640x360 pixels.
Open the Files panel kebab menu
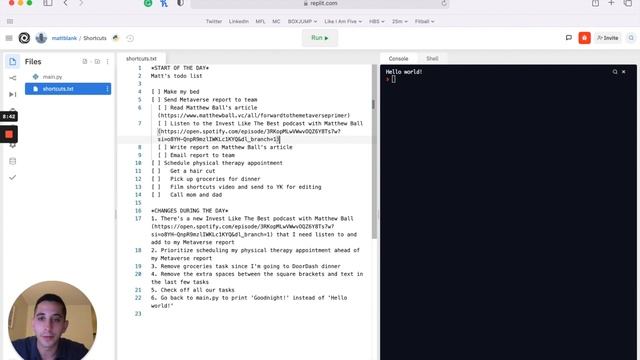(x=107, y=62)
